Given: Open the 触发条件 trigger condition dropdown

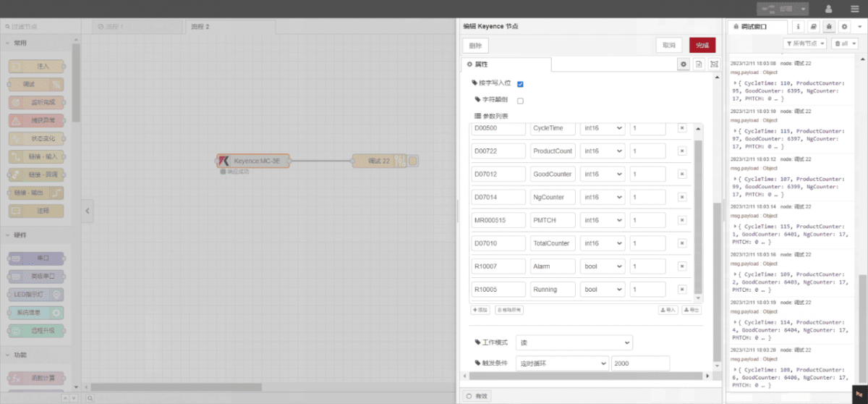Looking at the screenshot, I should pyautogui.click(x=562, y=363).
